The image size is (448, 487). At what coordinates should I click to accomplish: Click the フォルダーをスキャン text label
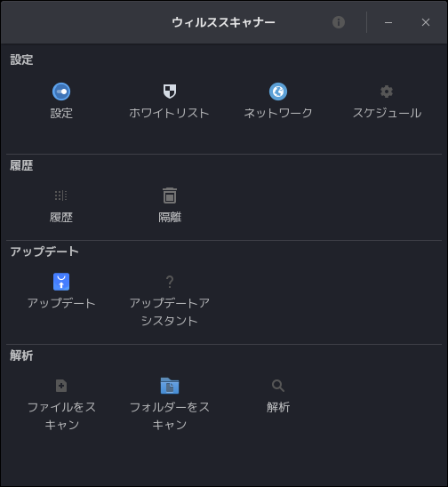170,416
